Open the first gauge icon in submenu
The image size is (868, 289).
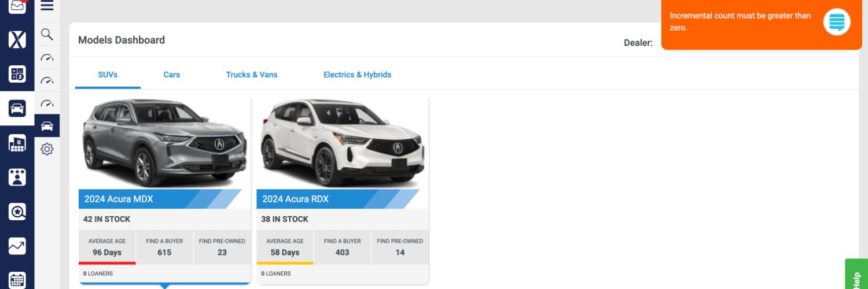click(x=47, y=57)
